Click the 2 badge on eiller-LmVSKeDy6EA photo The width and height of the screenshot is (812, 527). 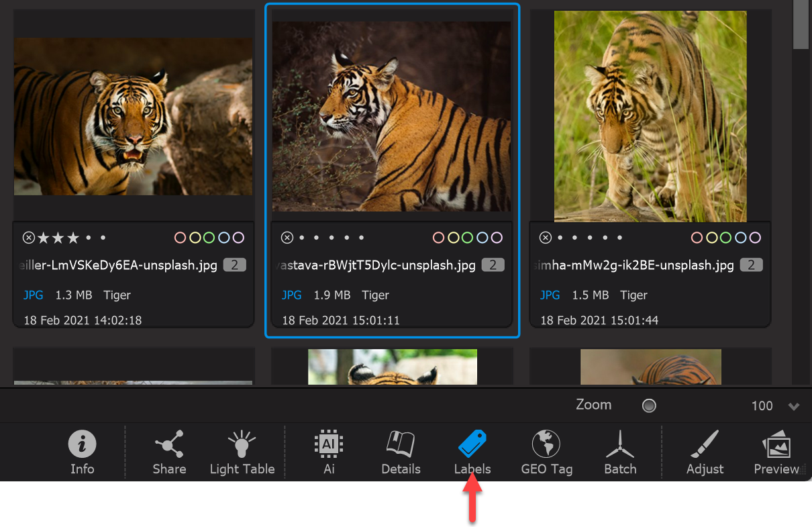(x=235, y=265)
